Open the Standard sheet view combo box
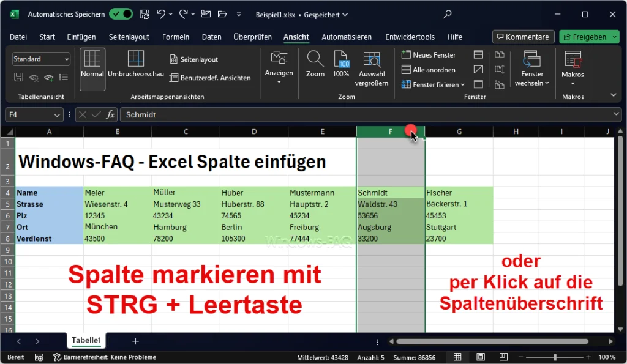Screen dimensions: 627x364 click(x=41, y=59)
